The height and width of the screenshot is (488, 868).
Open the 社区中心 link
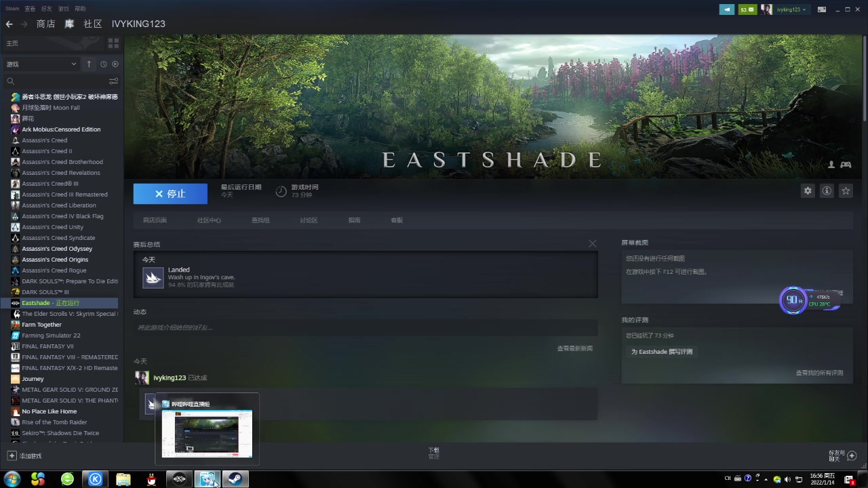[209, 220]
